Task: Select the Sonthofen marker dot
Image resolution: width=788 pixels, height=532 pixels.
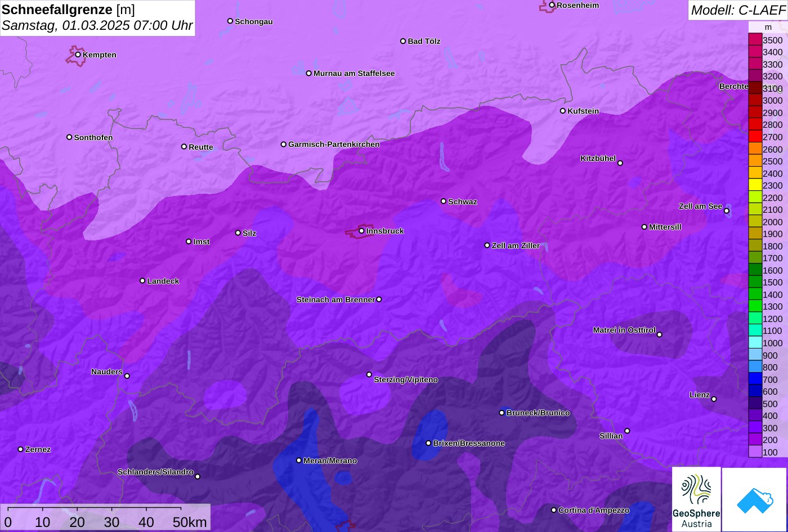Action: [x=69, y=137]
